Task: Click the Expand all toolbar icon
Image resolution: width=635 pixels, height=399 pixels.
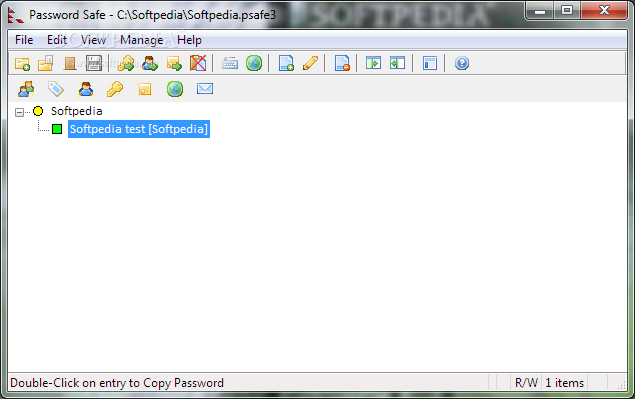Action: pyautogui.click(x=373, y=63)
